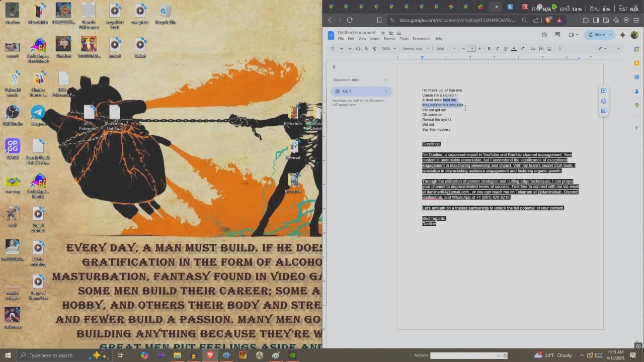The image size is (644, 362).
Task: Click the cloud document status icon
Action: point(399,33)
